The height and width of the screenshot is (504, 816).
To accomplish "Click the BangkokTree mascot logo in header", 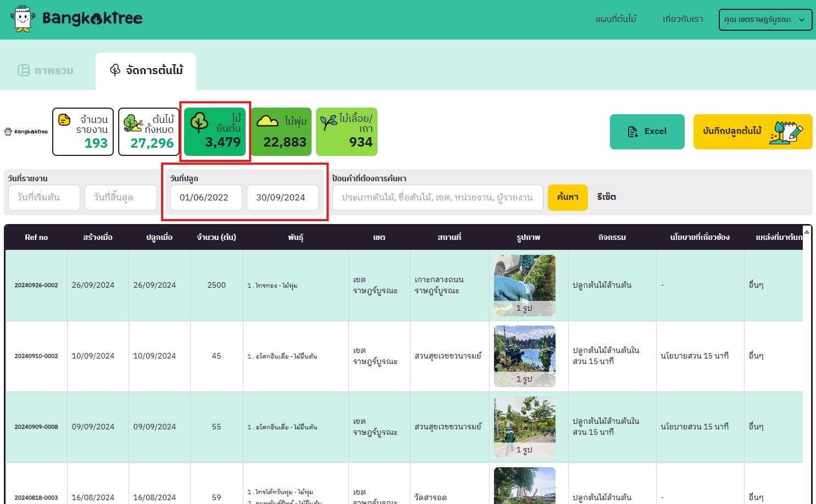I will point(23,19).
